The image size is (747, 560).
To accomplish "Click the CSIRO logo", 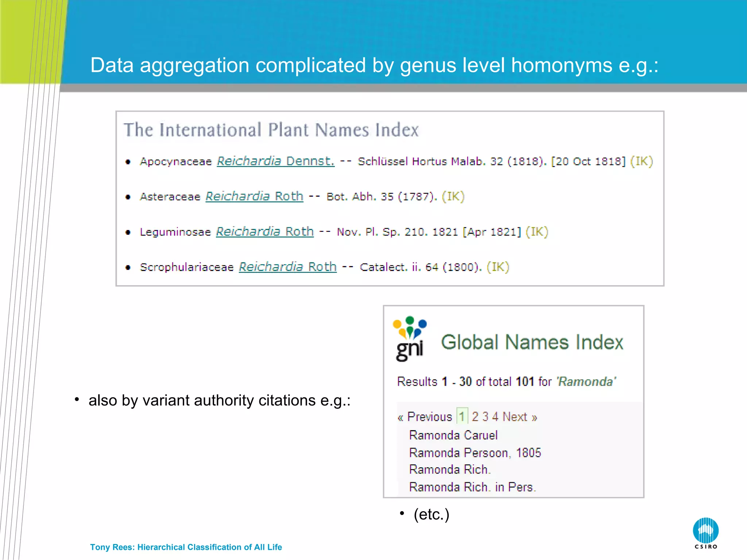I will (x=706, y=533).
